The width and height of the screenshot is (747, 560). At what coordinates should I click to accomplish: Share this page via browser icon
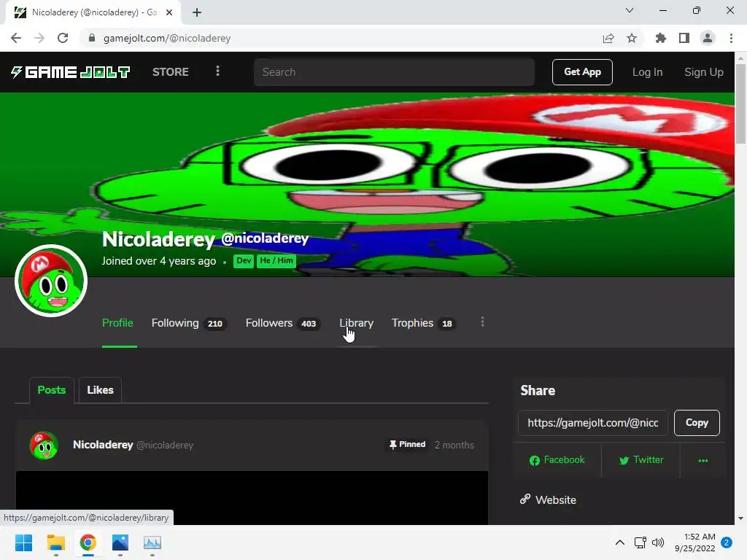[x=608, y=38]
